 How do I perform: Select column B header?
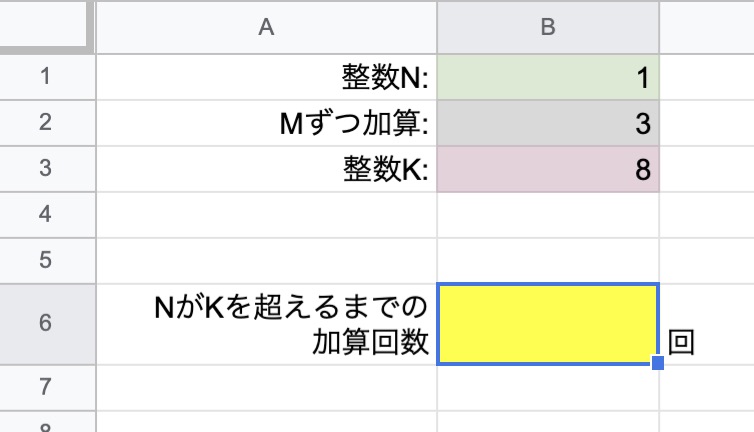coord(548,27)
